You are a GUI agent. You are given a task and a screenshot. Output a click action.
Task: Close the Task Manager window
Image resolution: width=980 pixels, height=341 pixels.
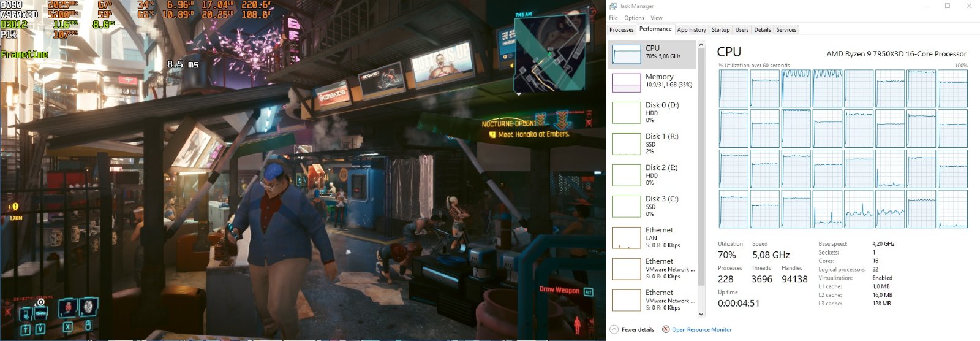coord(968,6)
